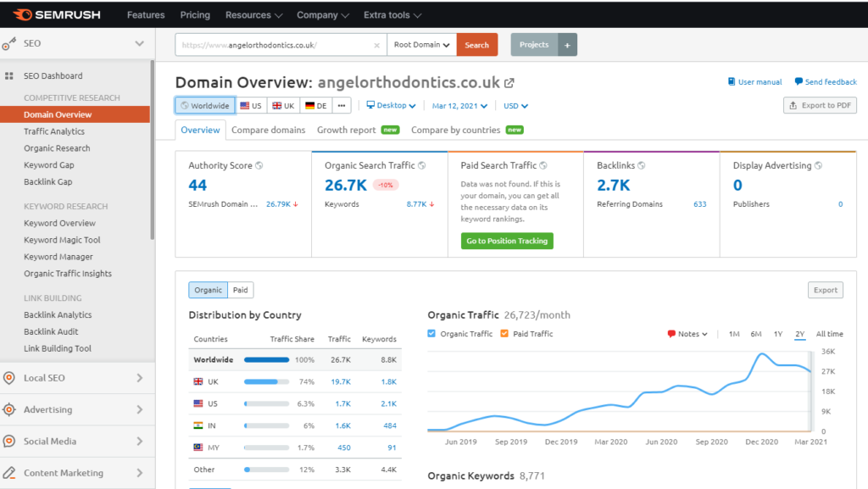Image resolution: width=868 pixels, height=489 pixels.
Task: Click the Display Advertising info icon
Action: click(819, 165)
